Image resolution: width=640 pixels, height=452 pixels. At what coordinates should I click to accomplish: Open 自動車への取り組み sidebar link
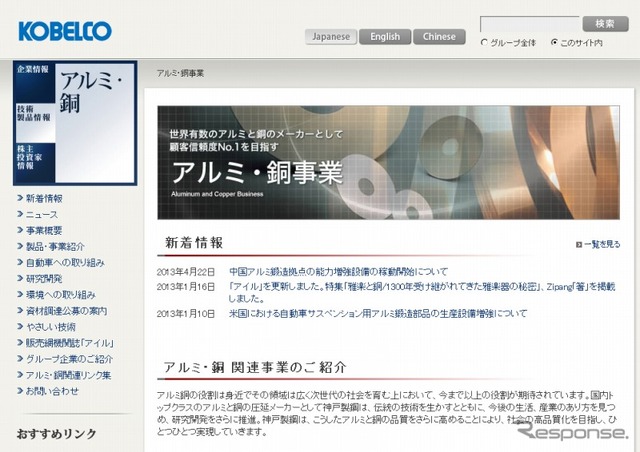pyautogui.click(x=65, y=263)
